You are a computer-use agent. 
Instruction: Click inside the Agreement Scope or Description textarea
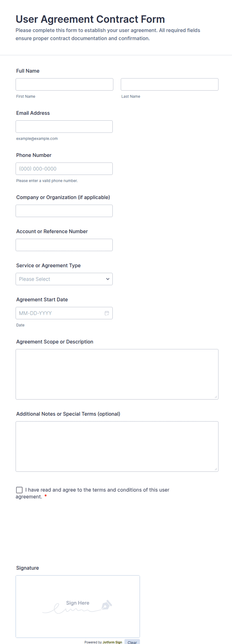click(x=117, y=374)
